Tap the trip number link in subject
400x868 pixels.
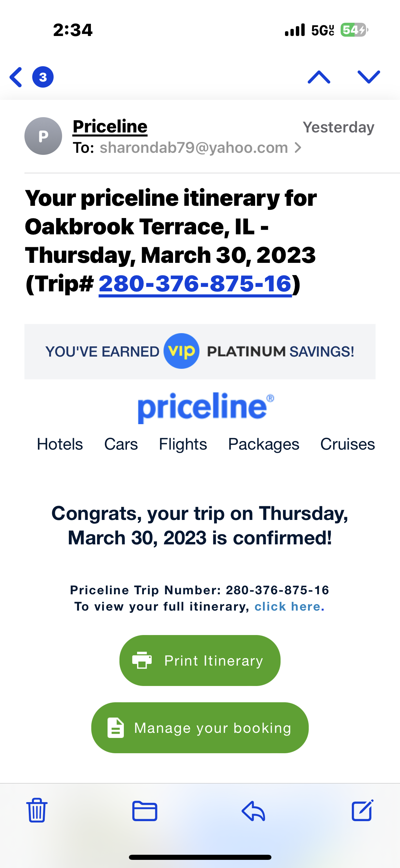point(195,284)
